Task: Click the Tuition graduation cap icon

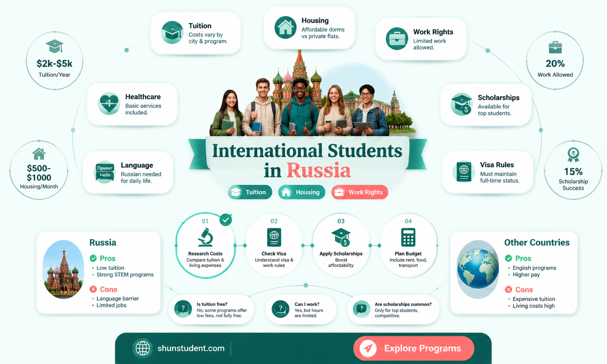Action: (172, 33)
